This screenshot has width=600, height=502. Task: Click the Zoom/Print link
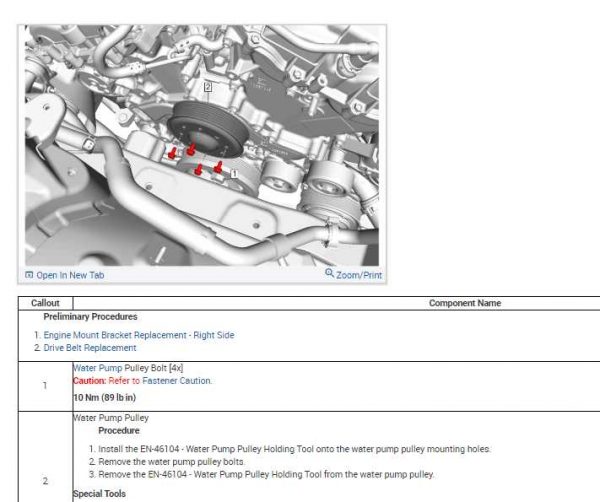[359, 275]
